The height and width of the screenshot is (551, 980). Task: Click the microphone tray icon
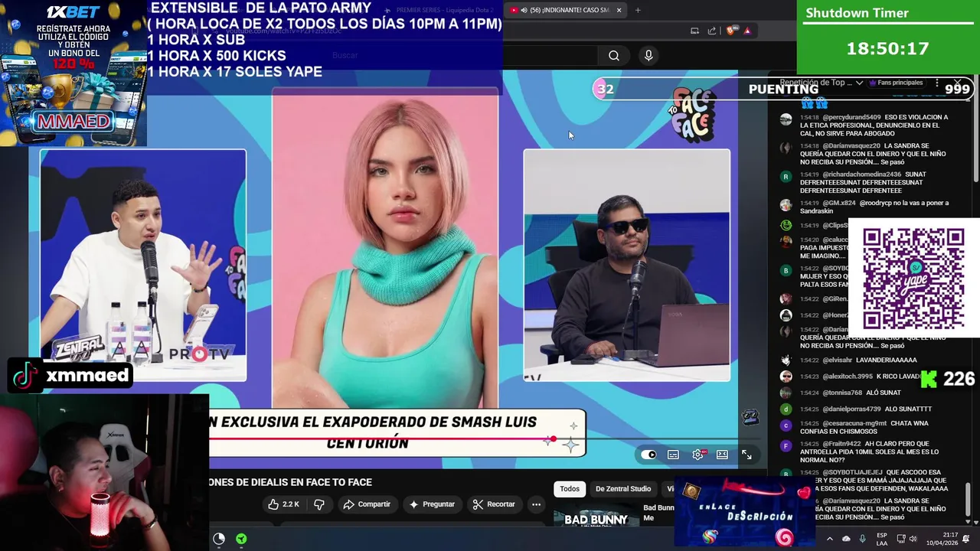863,539
